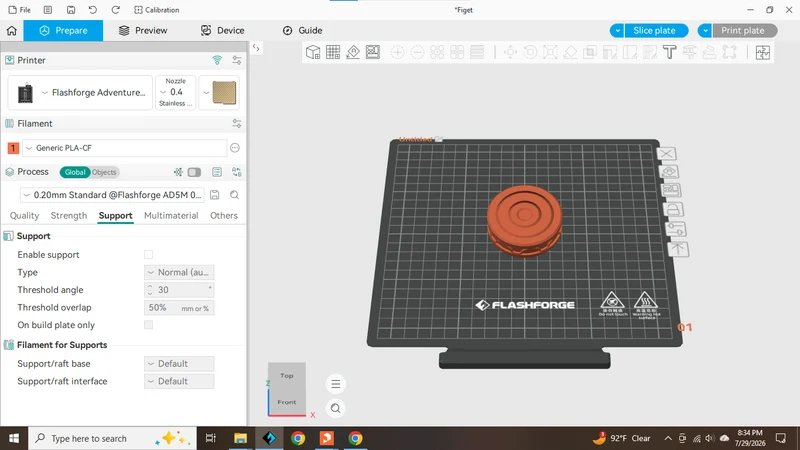Enable support checkbox
The height and width of the screenshot is (450, 800).
pyautogui.click(x=148, y=255)
